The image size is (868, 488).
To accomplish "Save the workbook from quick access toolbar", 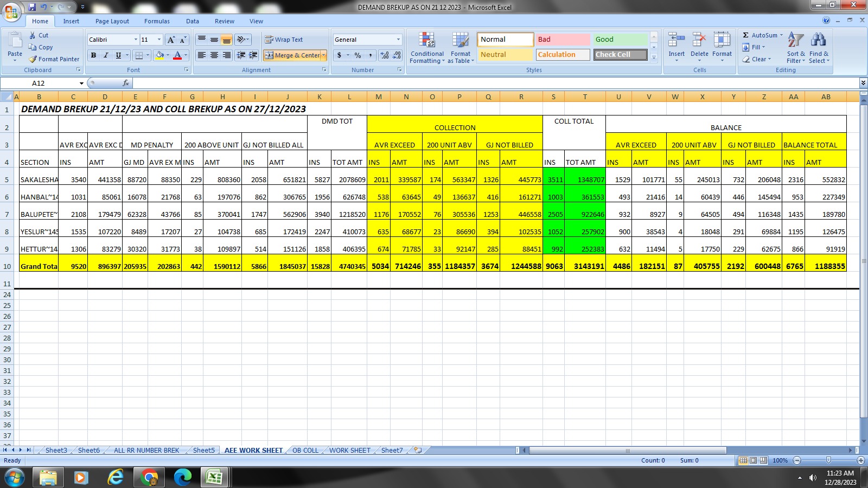I will coord(32,7).
